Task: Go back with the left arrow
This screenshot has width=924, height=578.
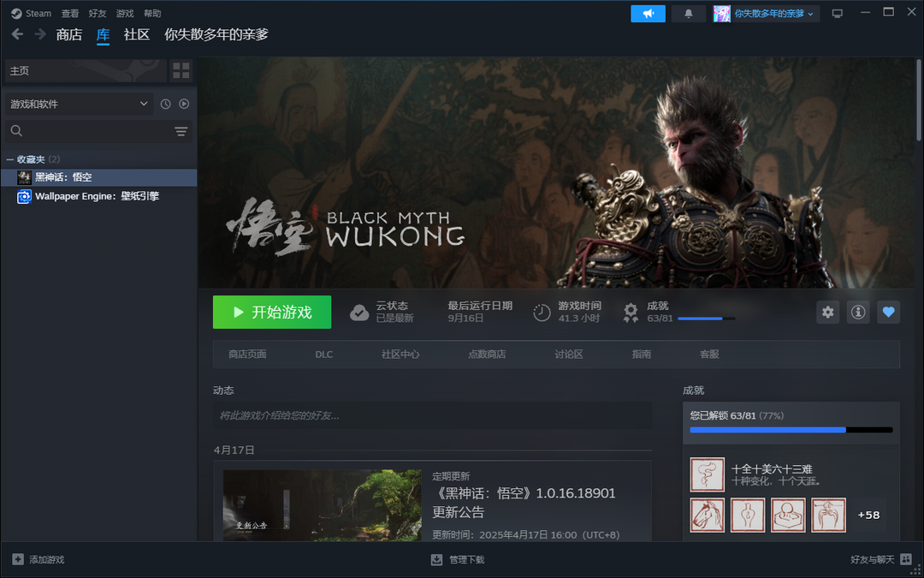Action: point(17,34)
